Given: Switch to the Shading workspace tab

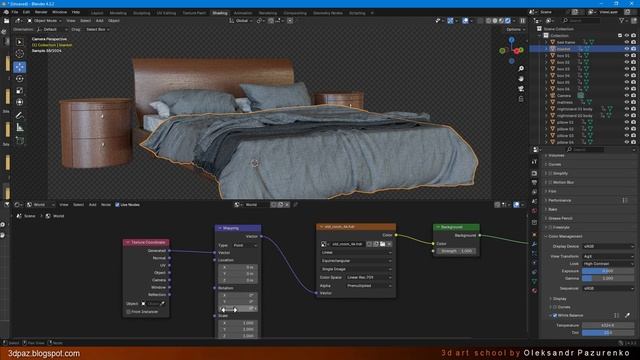Looking at the screenshot, I should (220, 13).
